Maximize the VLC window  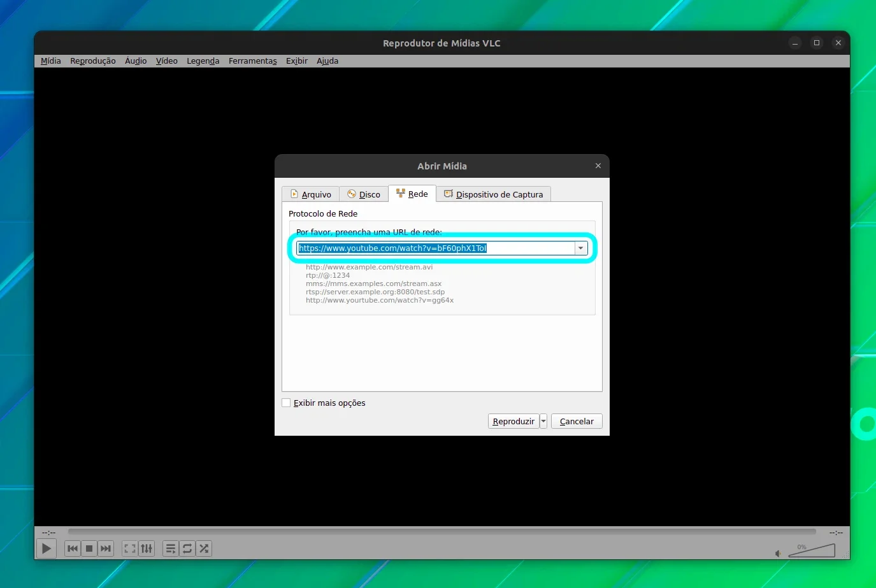pos(817,43)
